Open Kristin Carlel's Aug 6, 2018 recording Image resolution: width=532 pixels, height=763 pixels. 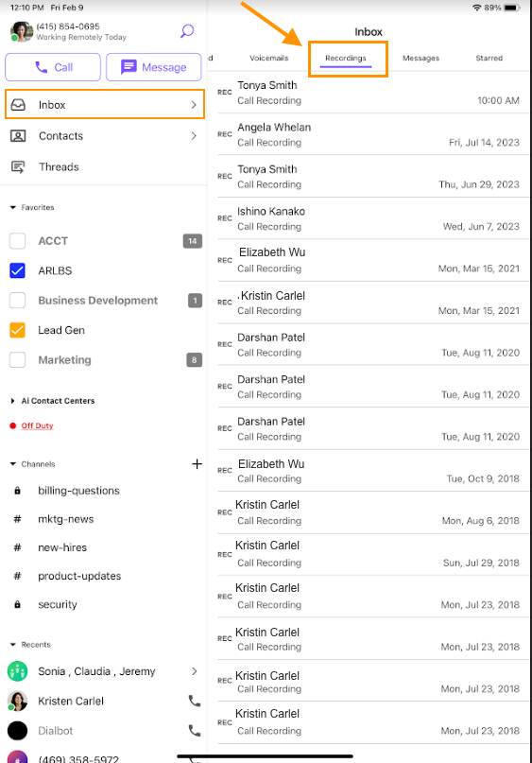pyautogui.click(x=373, y=512)
